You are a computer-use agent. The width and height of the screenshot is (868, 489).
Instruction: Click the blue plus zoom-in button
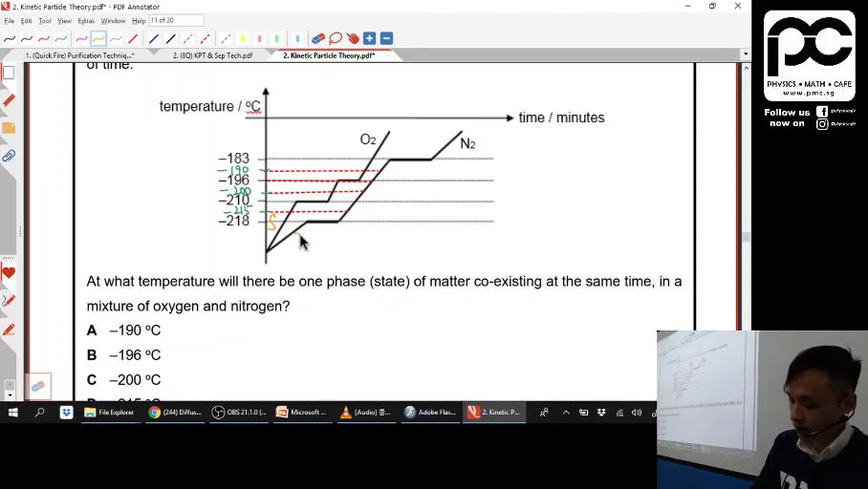tap(370, 39)
